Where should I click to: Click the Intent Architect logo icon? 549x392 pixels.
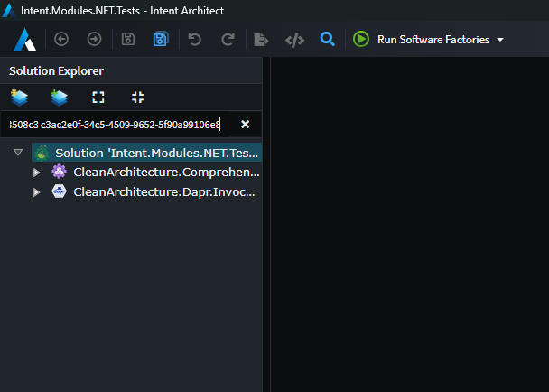[x=24, y=40]
